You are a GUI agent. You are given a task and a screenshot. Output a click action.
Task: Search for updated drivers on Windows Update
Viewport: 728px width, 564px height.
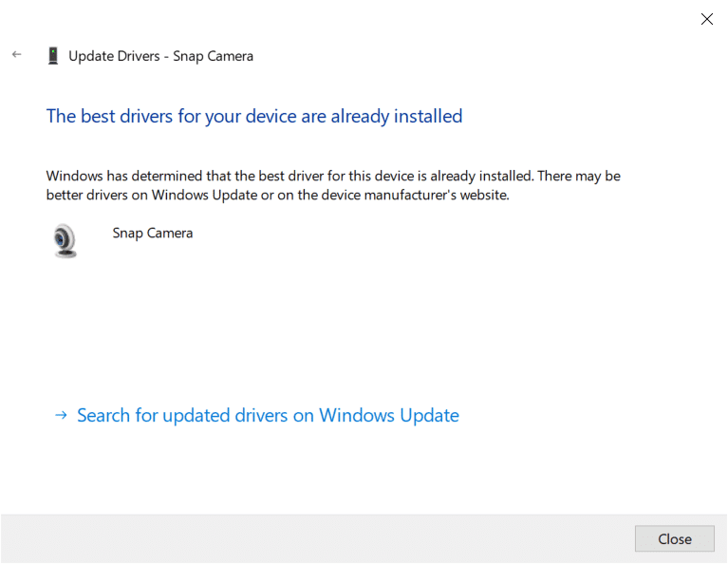click(268, 415)
